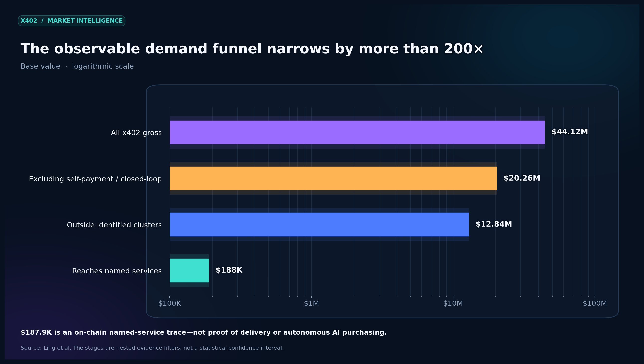Click the $100M axis tick label
644x364 pixels.
(x=595, y=303)
